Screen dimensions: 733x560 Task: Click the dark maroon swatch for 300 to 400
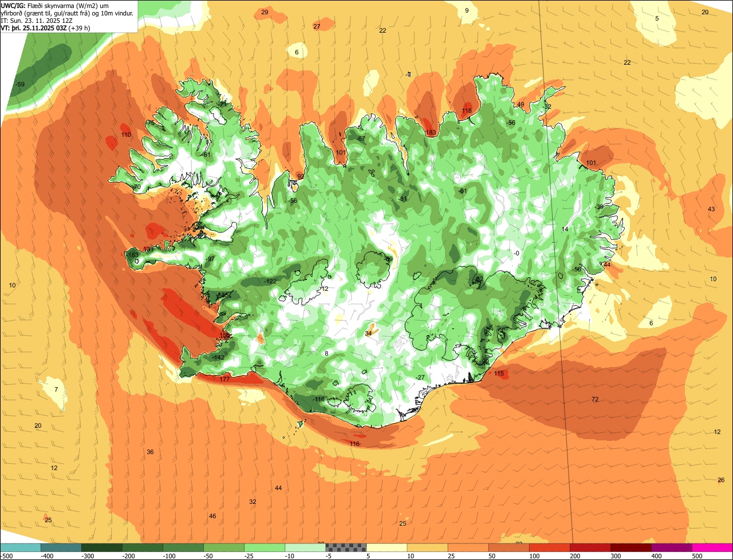point(631,547)
